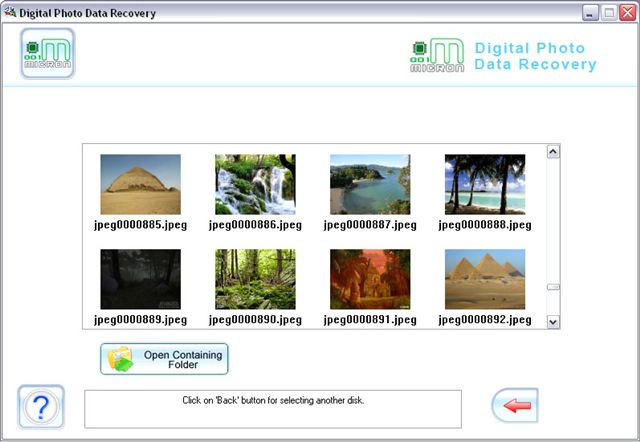Click the red Back arrow button

[x=515, y=405]
